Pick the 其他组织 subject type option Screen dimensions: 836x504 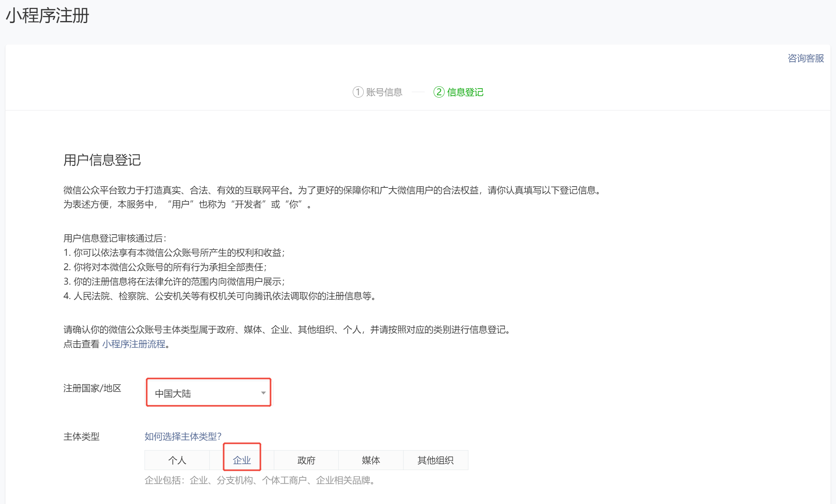click(435, 461)
